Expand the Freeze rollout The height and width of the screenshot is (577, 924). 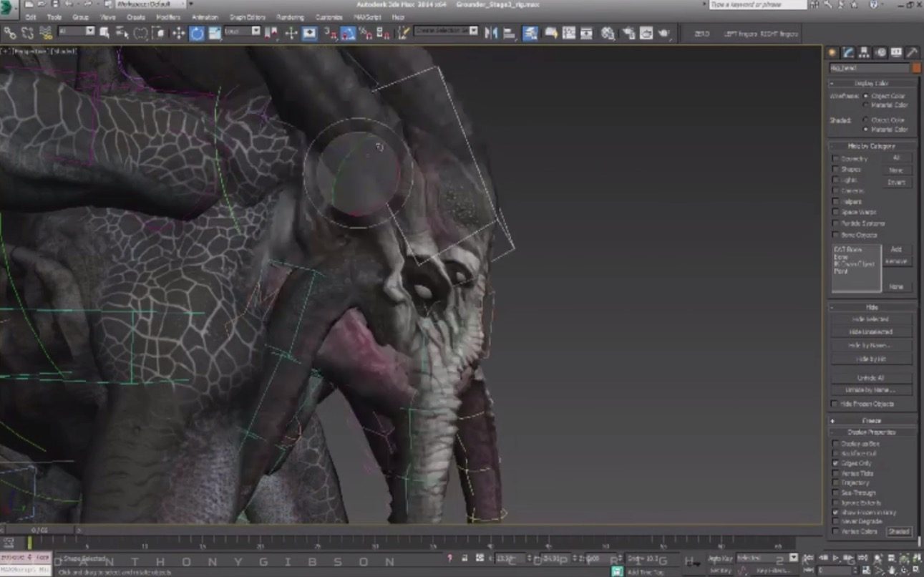872,421
